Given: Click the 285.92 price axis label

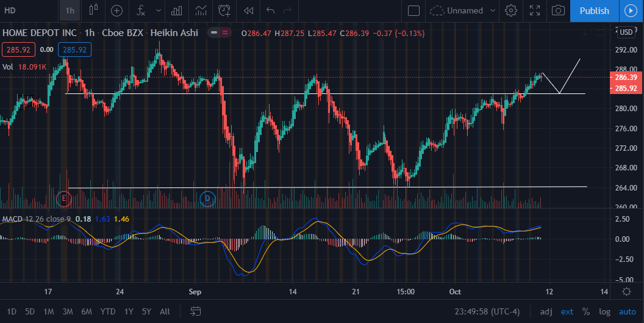Looking at the screenshot, I should pos(626,88).
